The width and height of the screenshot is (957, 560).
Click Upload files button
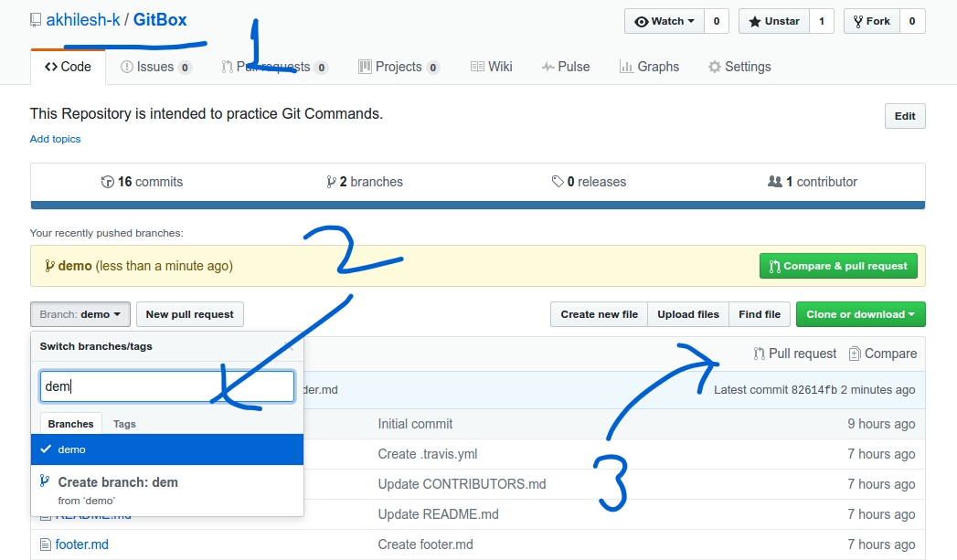pyautogui.click(x=688, y=314)
